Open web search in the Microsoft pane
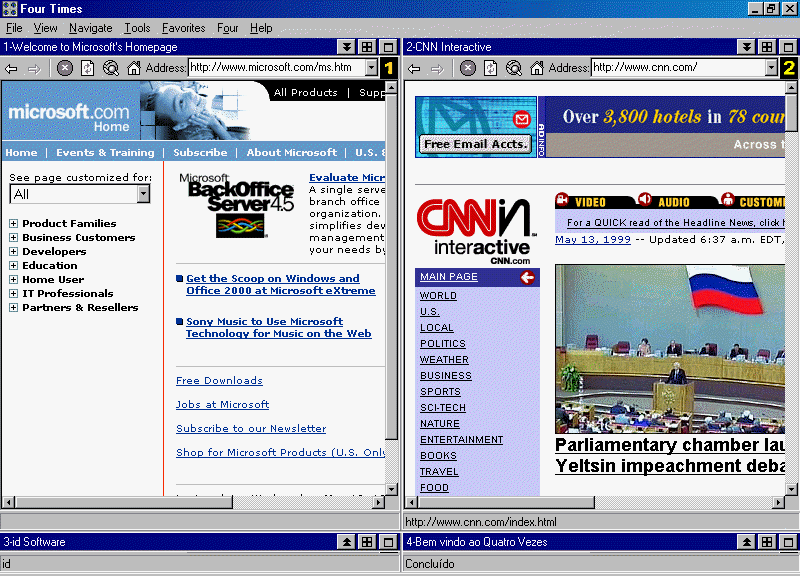The image size is (800, 576). pyautogui.click(x=110, y=68)
